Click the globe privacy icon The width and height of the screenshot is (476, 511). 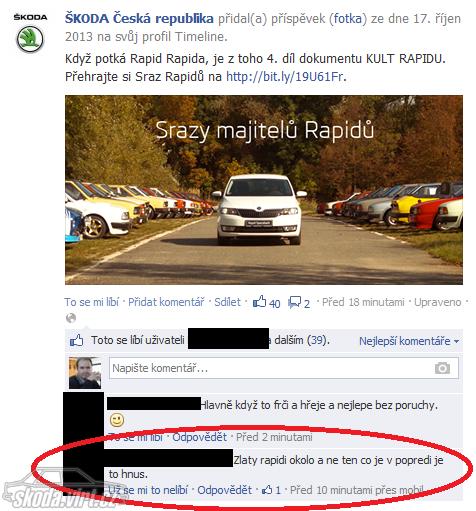71,318
